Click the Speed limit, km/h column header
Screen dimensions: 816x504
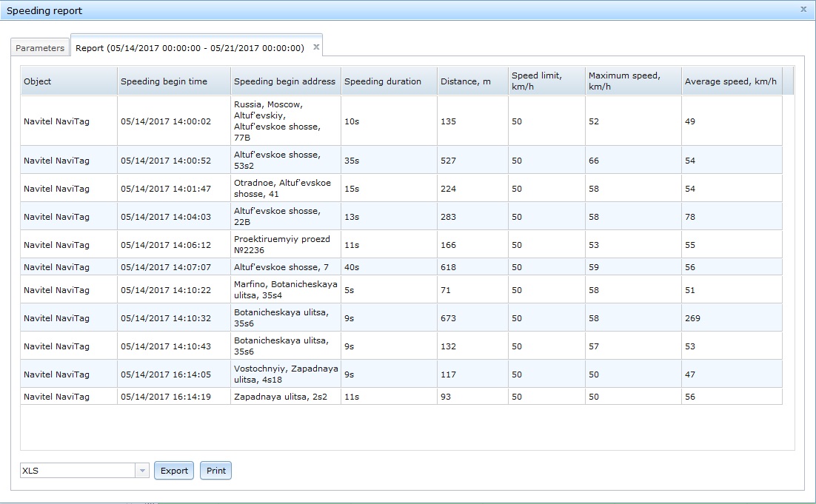tap(546, 81)
